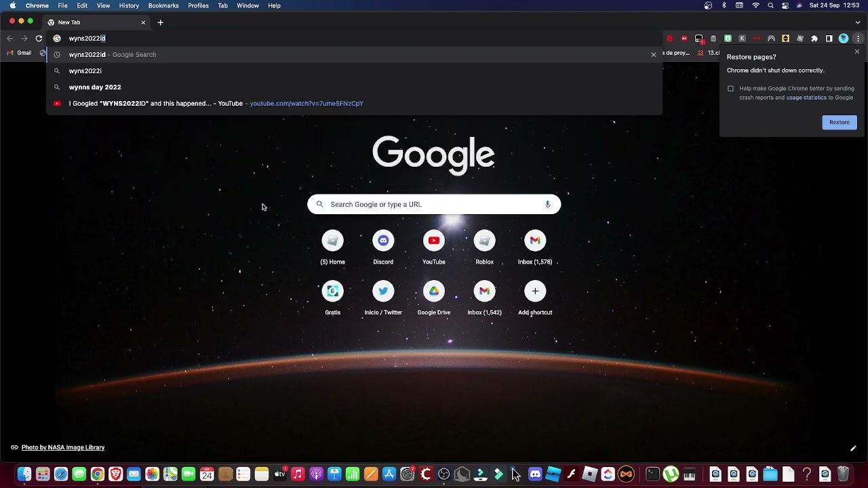
Task: Open the Roblox shortcut tile
Action: point(484,248)
